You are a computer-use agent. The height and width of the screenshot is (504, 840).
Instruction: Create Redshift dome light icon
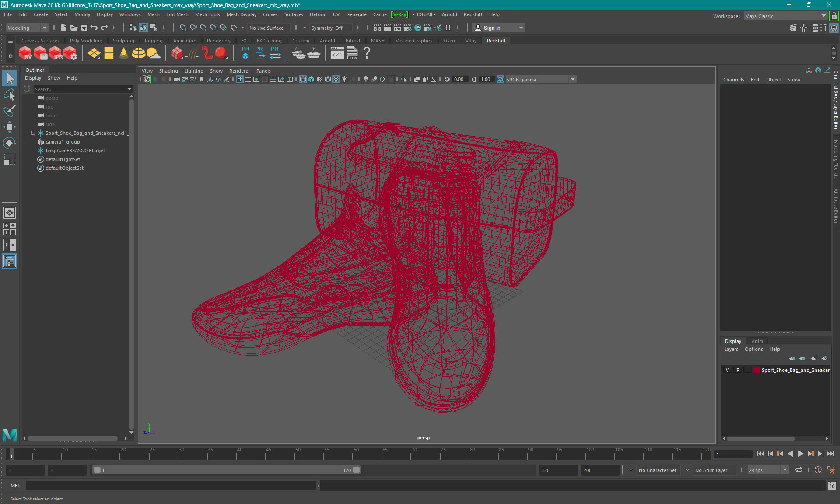[139, 53]
